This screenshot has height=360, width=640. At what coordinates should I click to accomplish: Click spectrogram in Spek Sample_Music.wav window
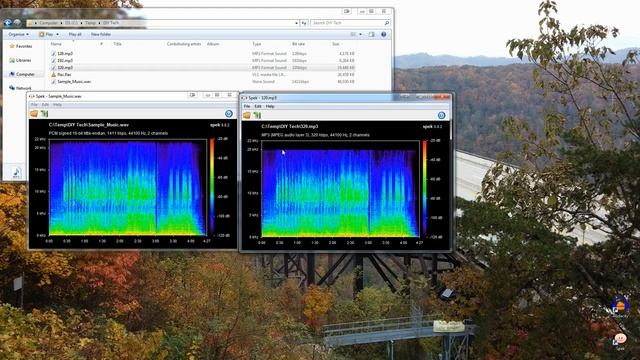128,187
